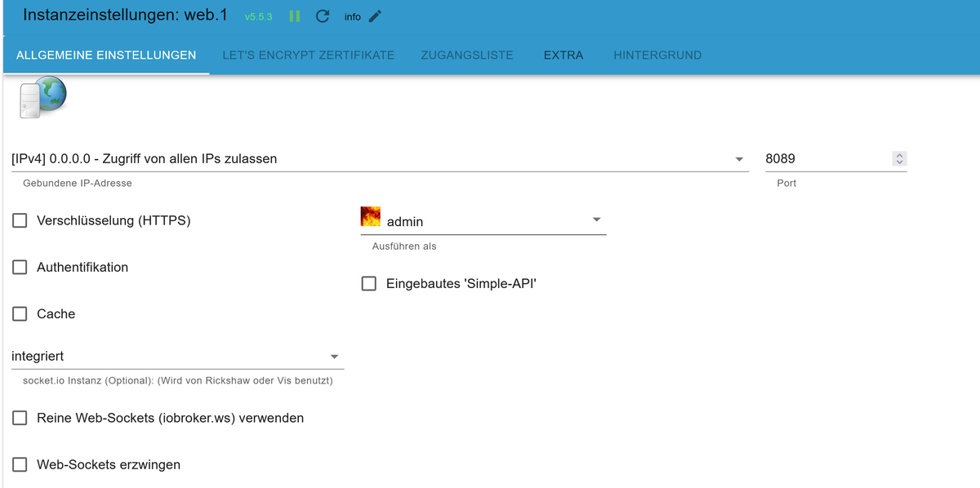Enable the Verschlüsselung (HTTPS) checkbox
Viewport: 980px width, 488px height.
pos(20,220)
